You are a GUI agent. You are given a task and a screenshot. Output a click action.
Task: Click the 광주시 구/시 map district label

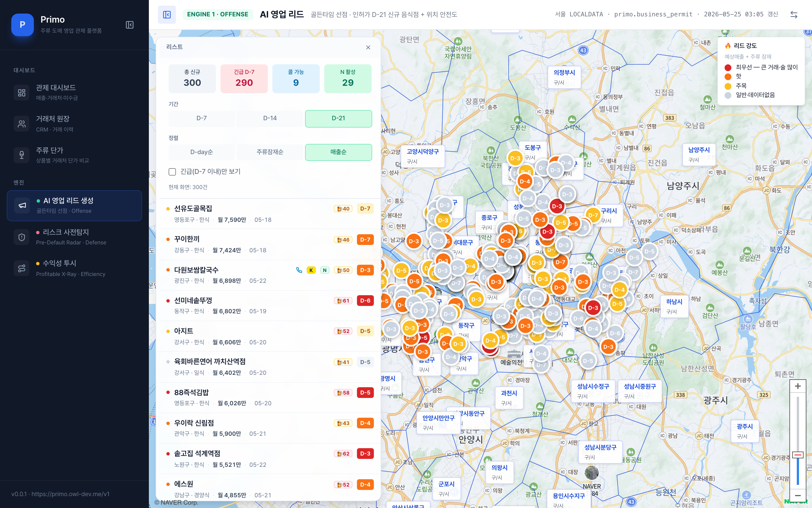pos(745,431)
